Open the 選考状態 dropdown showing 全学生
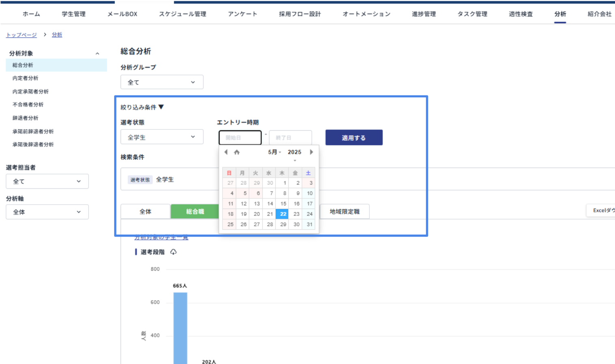The height and width of the screenshot is (364, 615). point(162,137)
